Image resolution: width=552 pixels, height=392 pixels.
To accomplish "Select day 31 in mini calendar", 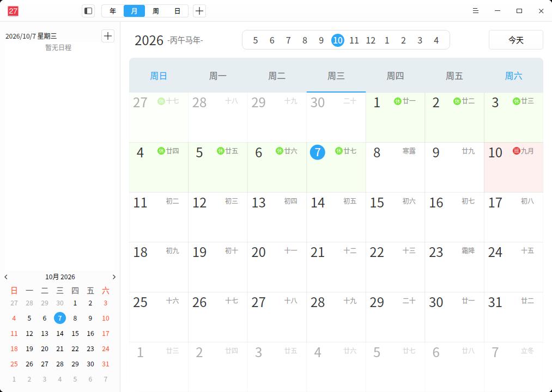I will 106,364.
